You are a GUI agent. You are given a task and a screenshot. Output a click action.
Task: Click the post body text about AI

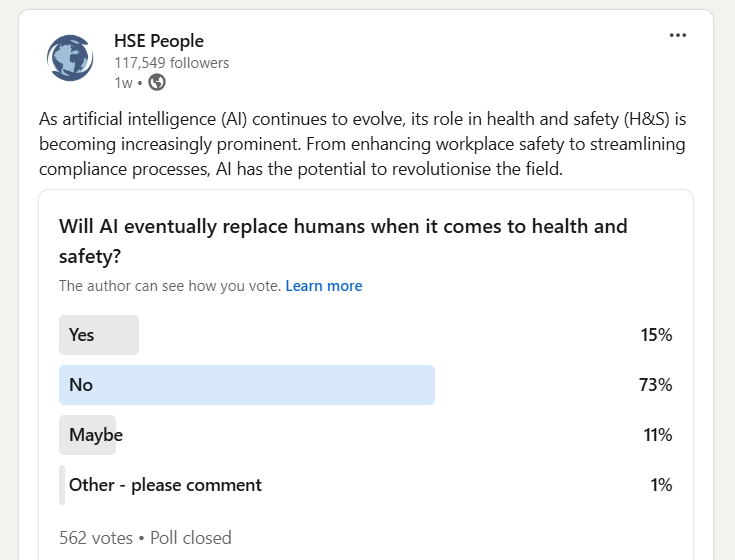click(x=362, y=144)
